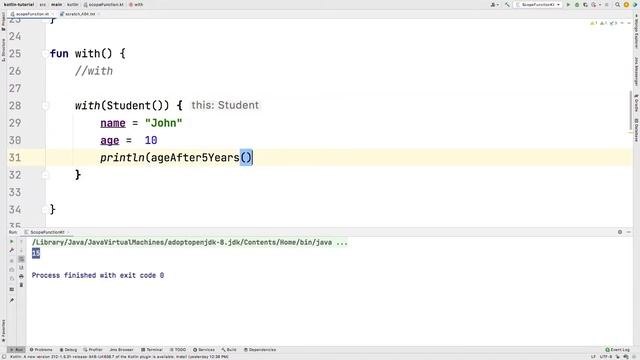Click the UTF-8 encoding in the status bar

605,357
